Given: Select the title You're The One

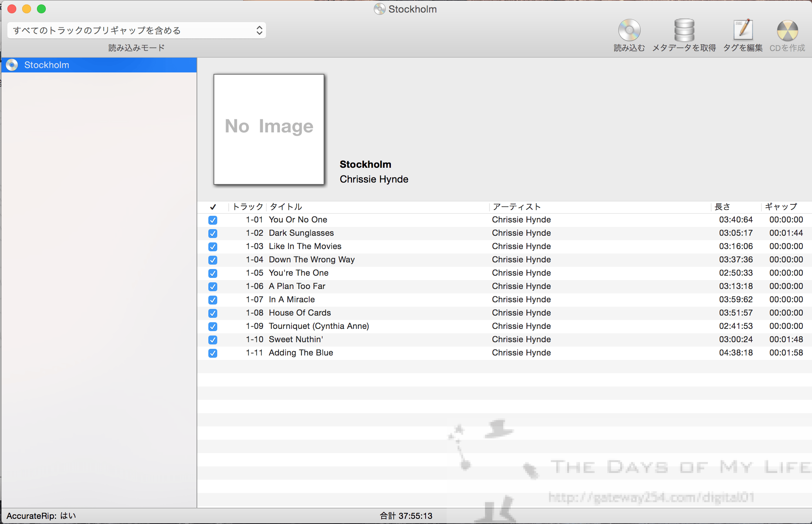Looking at the screenshot, I should [x=298, y=273].
